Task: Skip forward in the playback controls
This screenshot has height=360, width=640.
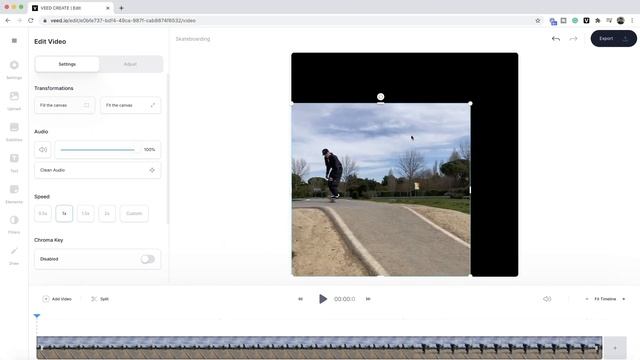Action: pyautogui.click(x=368, y=299)
